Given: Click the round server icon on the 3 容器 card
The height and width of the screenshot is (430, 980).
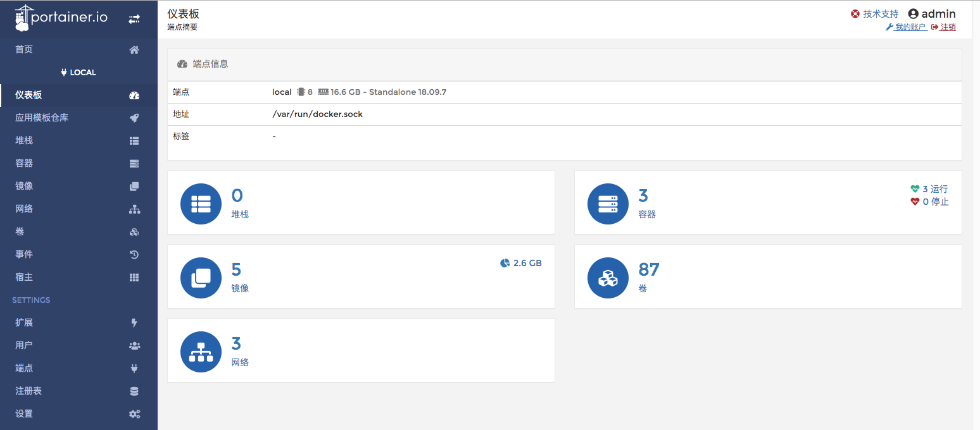Looking at the screenshot, I should 608,204.
